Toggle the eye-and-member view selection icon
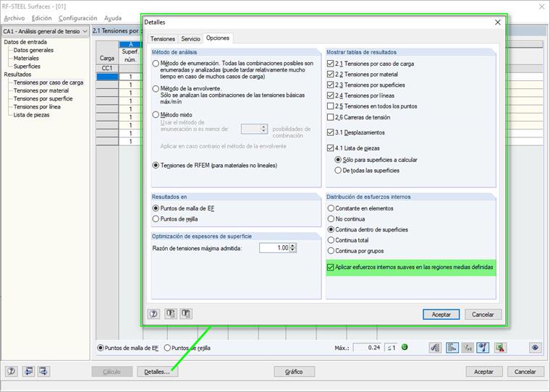The width and height of the screenshot is (550, 392). (483, 348)
